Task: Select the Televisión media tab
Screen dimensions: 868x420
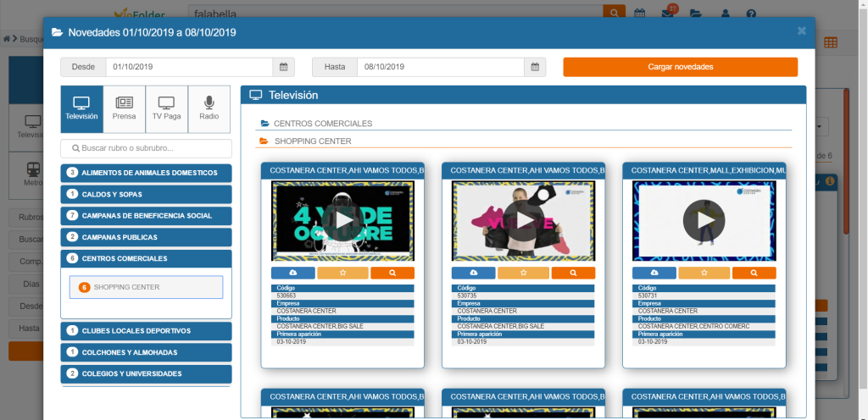Action: [x=82, y=109]
